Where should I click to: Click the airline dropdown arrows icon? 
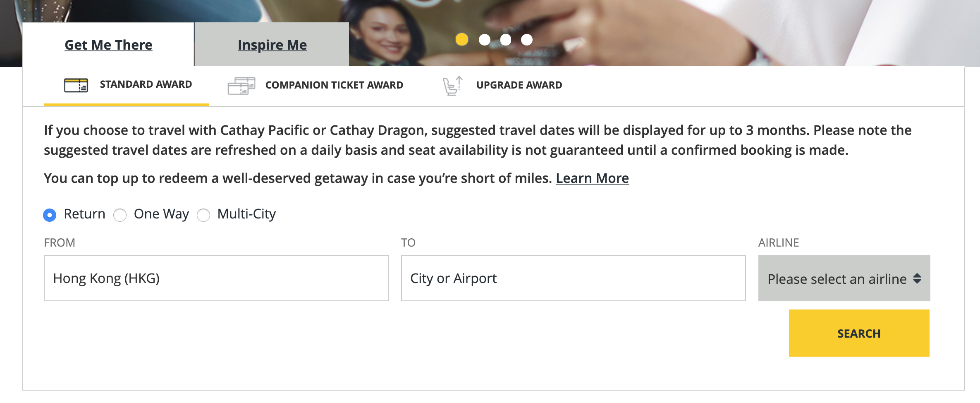[917, 278]
